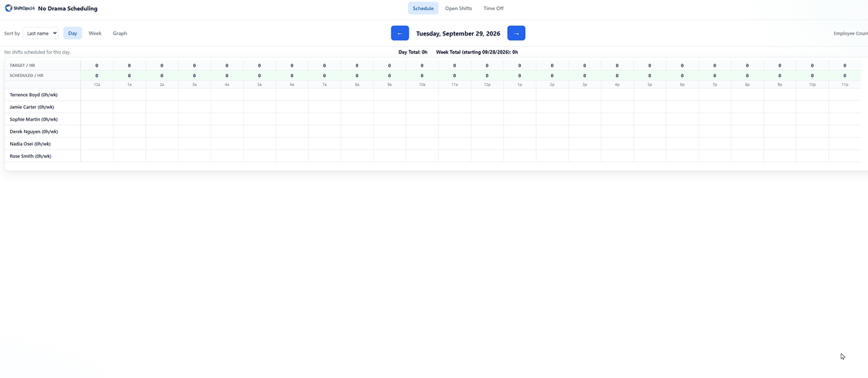Click the 9p hour column header
Viewport: 868px width, 378px height.
point(780,85)
